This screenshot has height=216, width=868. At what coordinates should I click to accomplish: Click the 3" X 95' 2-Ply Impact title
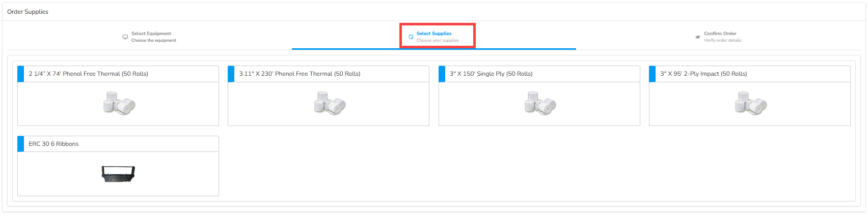(703, 74)
